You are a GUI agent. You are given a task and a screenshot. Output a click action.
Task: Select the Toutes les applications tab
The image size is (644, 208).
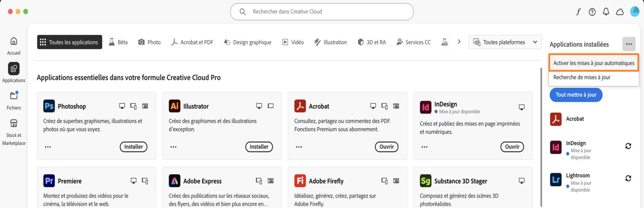(x=69, y=42)
